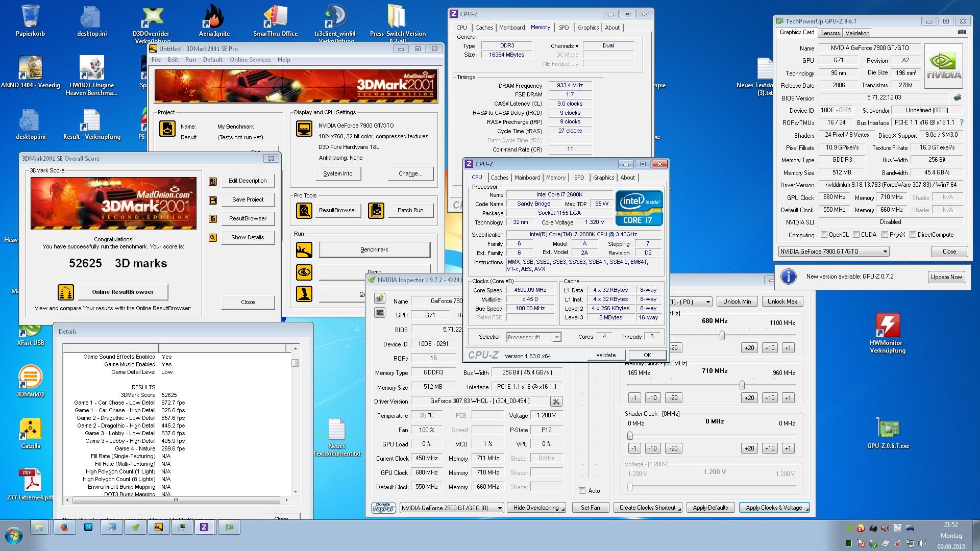Click the GPU-Z screenshot camera icon
Screen dimensions: 980x551
point(962,32)
